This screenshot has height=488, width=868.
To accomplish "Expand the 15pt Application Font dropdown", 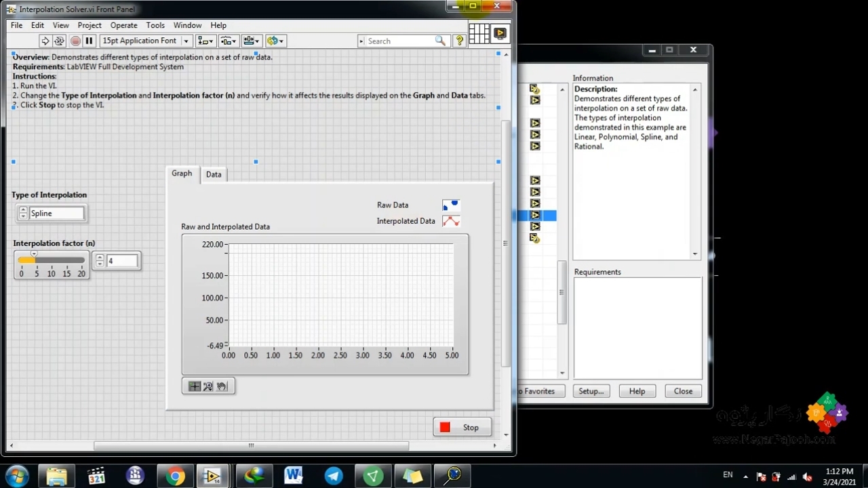I will [x=146, y=41].
